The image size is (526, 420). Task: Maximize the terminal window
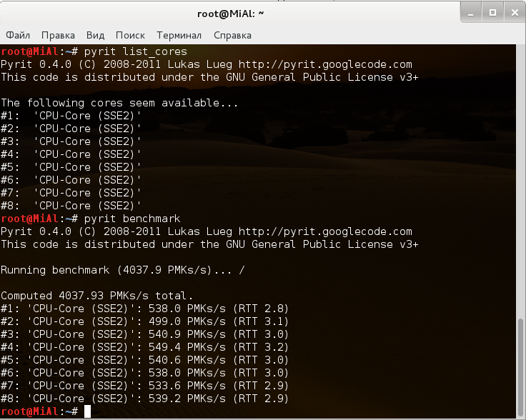click(x=492, y=13)
